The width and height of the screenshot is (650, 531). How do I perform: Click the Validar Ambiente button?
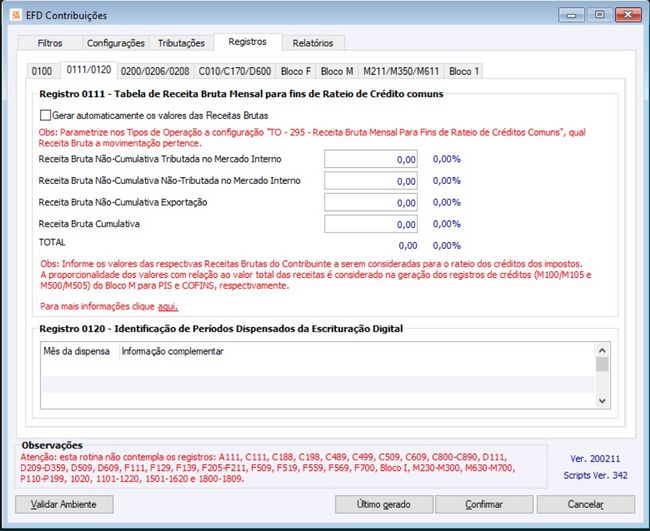point(64,504)
